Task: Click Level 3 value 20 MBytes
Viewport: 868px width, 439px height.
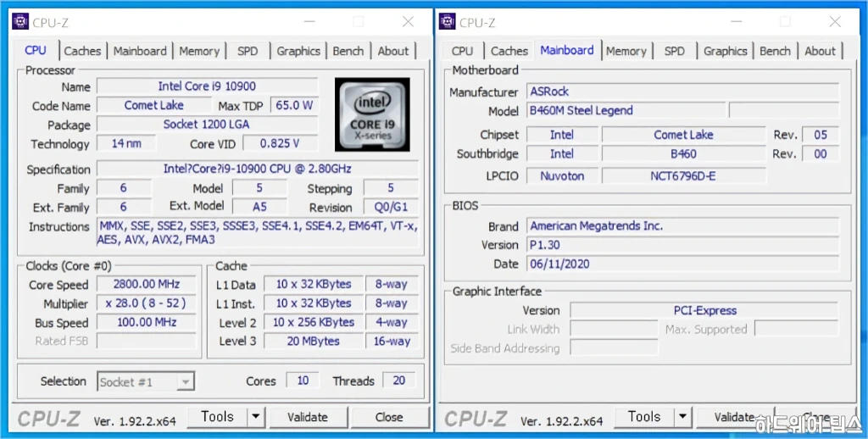Action: point(314,341)
